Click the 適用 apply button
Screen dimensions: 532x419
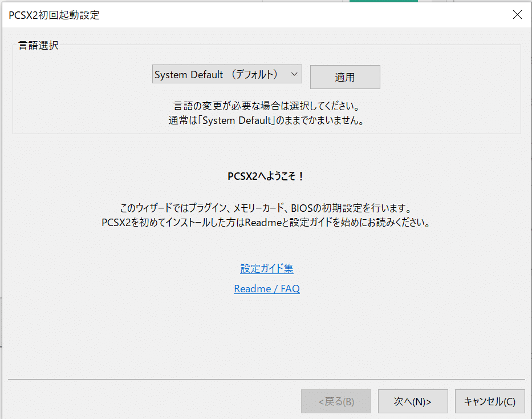click(x=345, y=77)
